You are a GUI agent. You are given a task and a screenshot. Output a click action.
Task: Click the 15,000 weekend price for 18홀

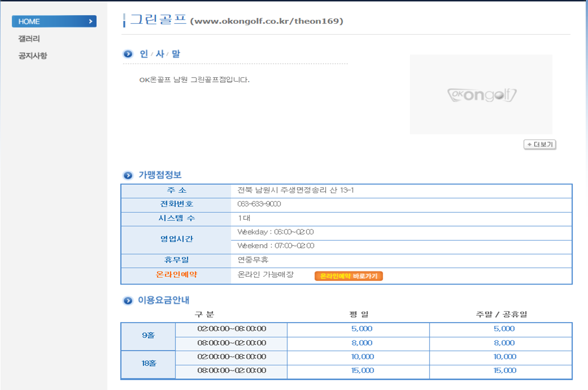click(505, 370)
